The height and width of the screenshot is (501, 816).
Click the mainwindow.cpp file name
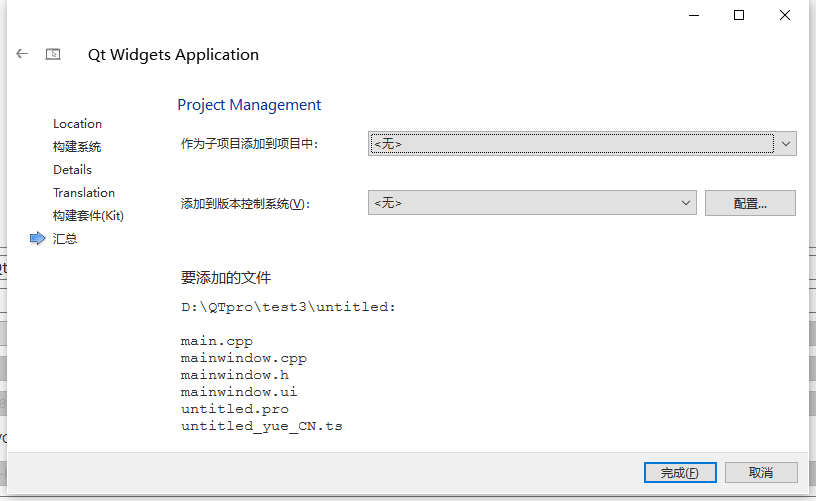coord(244,358)
